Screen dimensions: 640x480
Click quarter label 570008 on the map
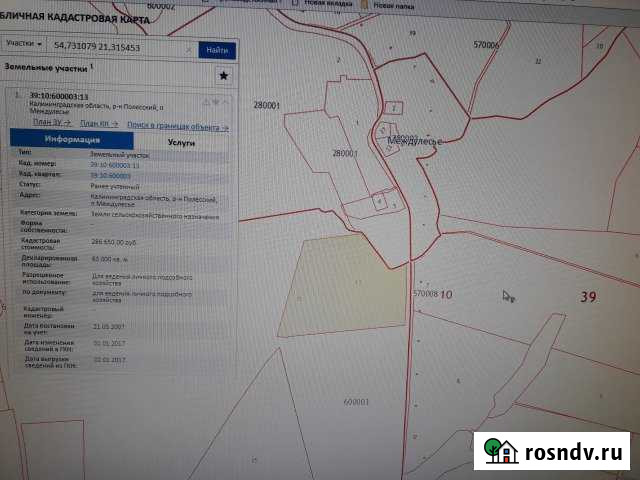pos(425,293)
